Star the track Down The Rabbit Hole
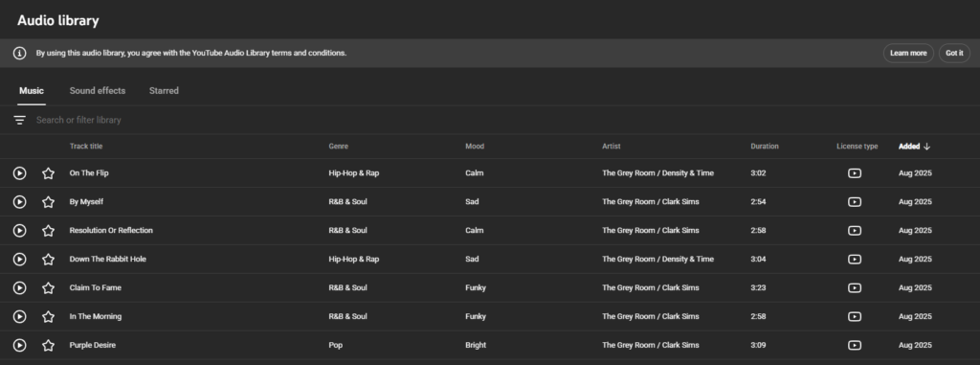Image resolution: width=980 pixels, height=365 pixels. 48,260
